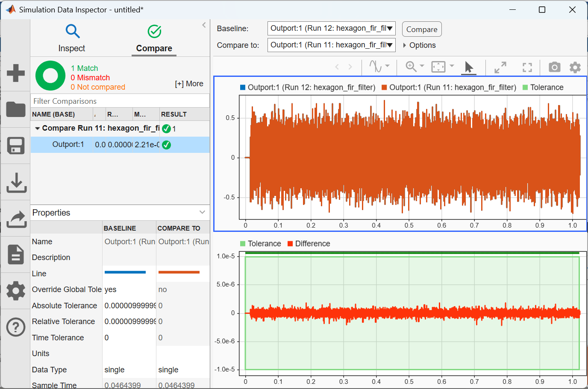Toggle Run 11 Outport:1 legend entry
The width and height of the screenshot is (588, 389).
pos(449,88)
